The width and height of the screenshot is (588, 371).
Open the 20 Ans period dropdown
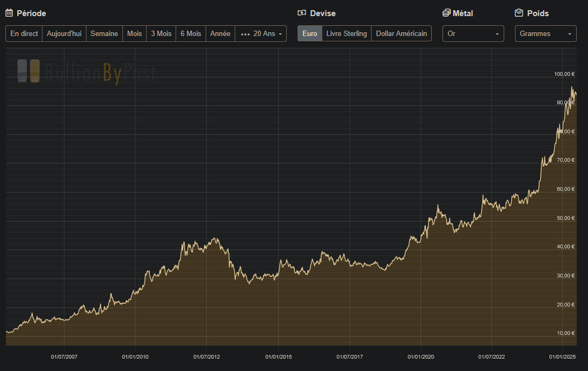261,33
